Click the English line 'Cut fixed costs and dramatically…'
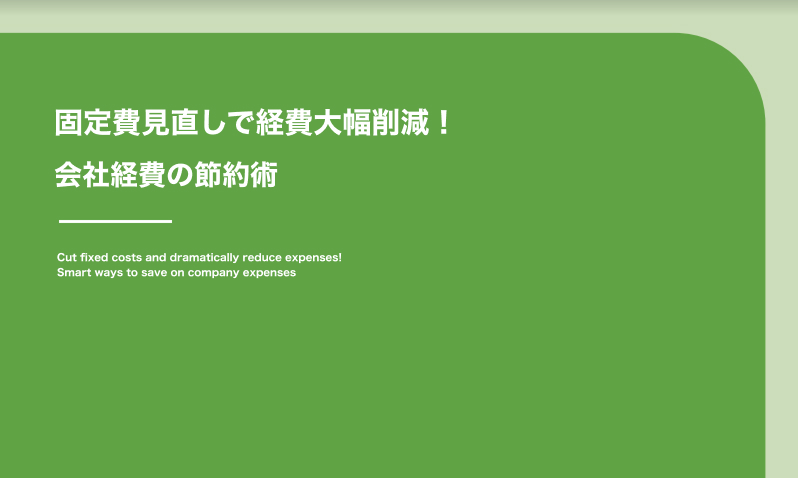This screenshot has height=478, width=798. click(199, 257)
